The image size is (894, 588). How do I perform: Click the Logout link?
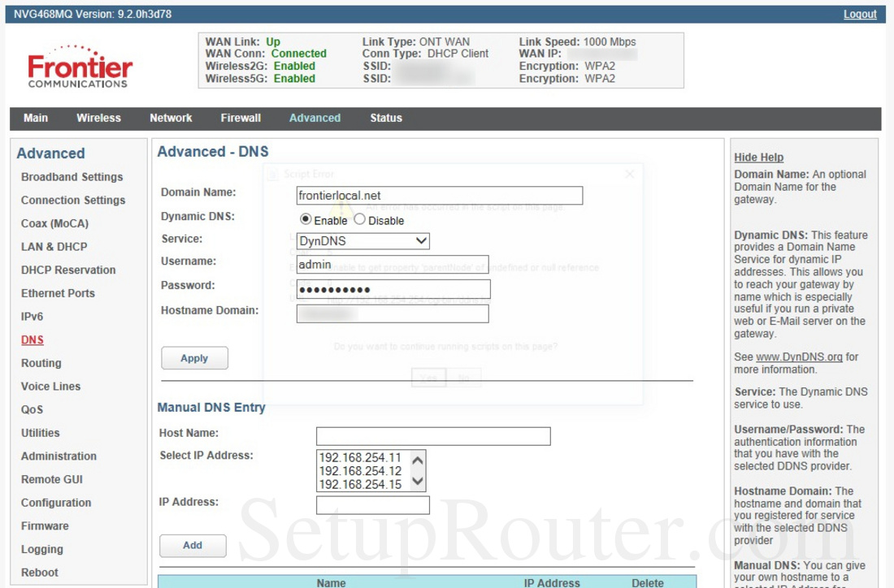point(860,14)
